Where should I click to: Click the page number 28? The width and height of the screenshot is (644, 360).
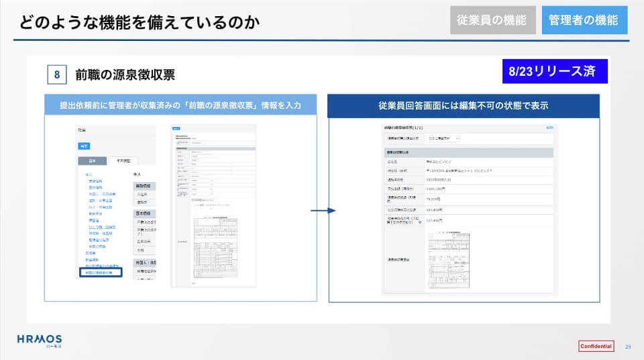(x=628, y=347)
